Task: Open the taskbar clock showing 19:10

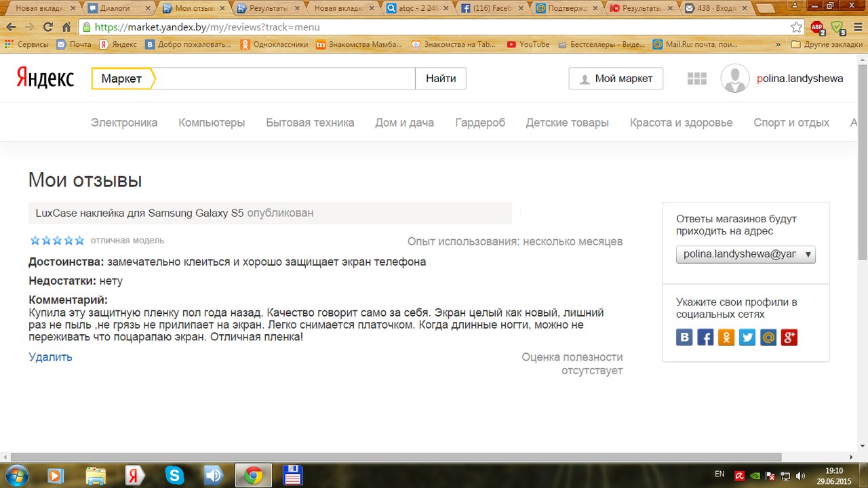Action: tap(833, 476)
